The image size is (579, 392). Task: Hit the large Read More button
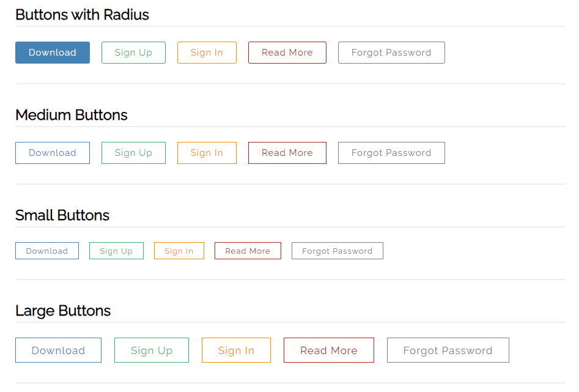329,350
